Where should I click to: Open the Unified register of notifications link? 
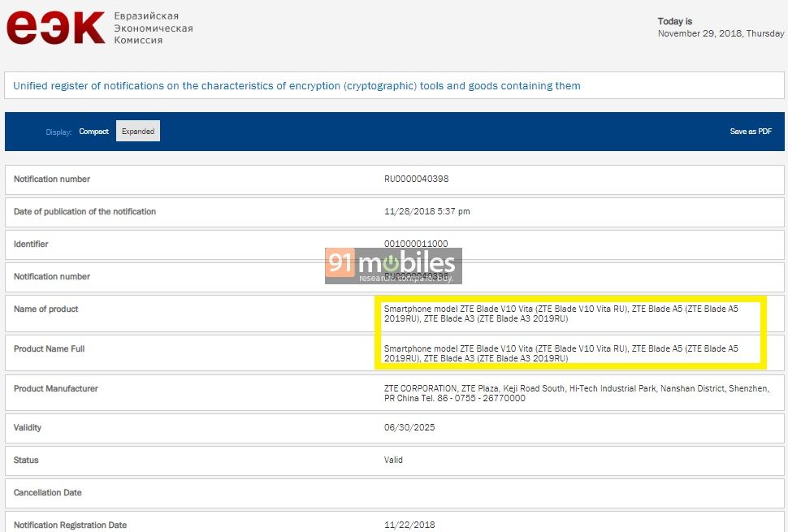click(297, 86)
